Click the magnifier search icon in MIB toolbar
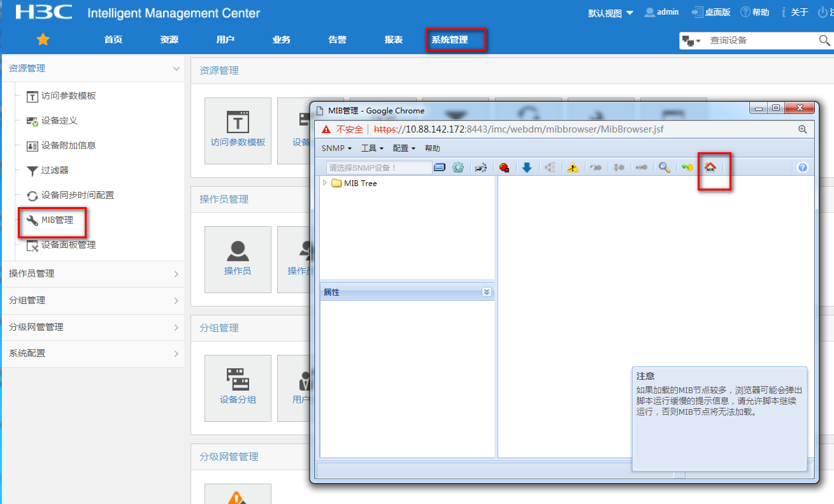Screen dimensions: 834x504 pos(664,168)
